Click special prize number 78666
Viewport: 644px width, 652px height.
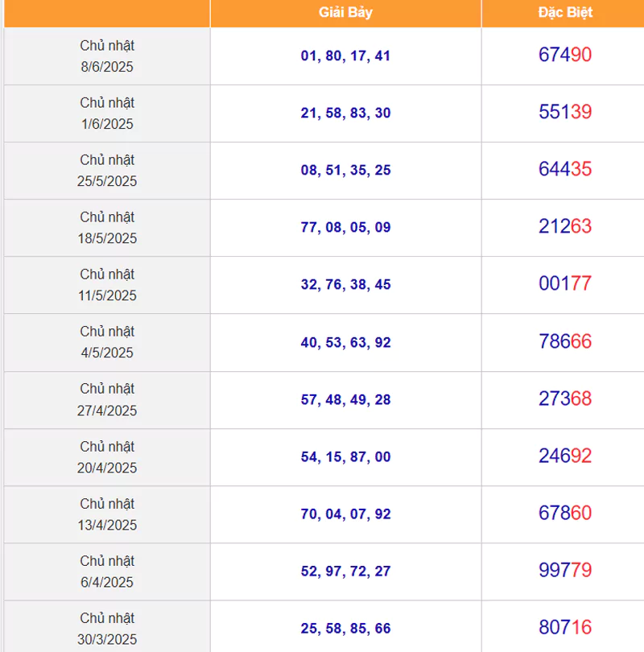tap(565, 341)
